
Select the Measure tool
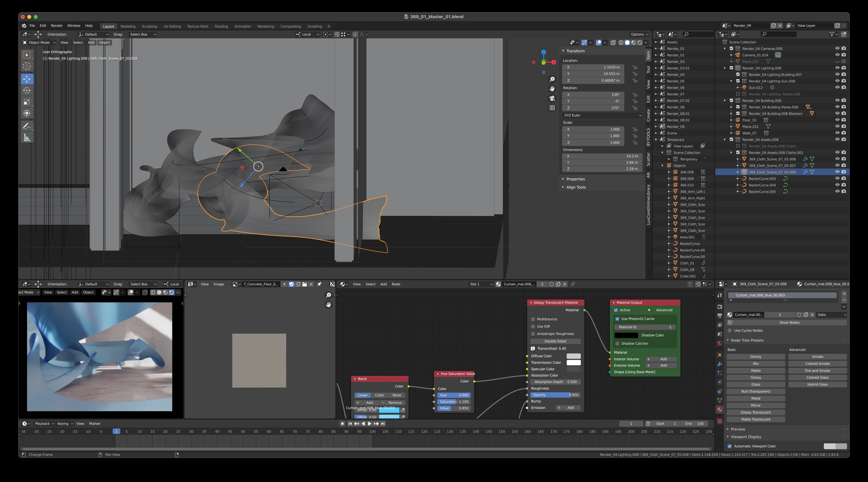(27, 137)
